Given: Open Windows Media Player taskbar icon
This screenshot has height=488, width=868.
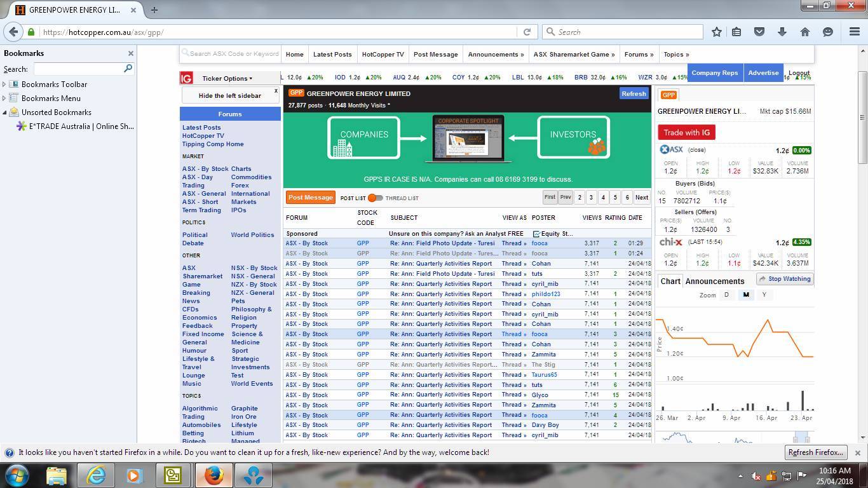Looking at the screenshot, I should (x=134, y=475).
